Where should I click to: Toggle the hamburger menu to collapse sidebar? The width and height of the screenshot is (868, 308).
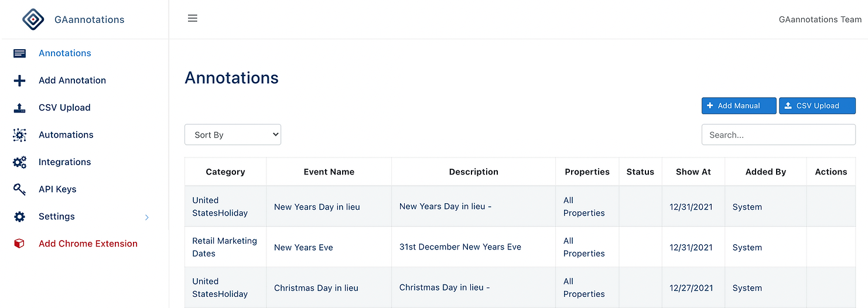[x=193, y=19]
